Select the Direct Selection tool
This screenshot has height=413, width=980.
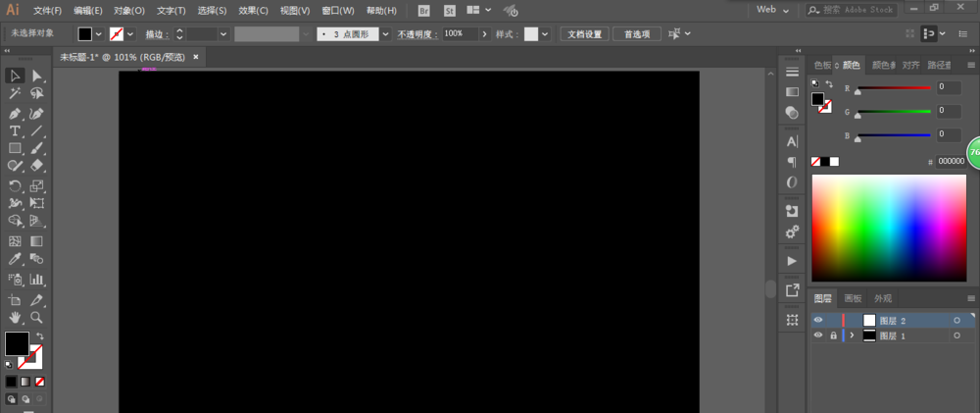[37, 76]
